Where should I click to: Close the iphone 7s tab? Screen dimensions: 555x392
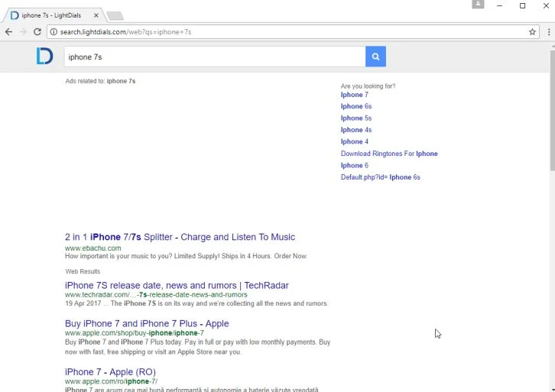[96, 15]
